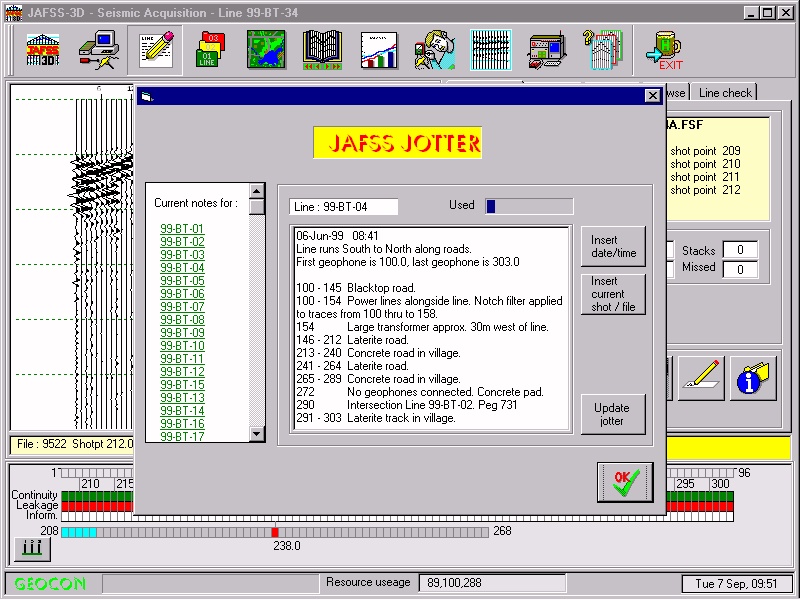
Task: Click Insert date/time button
Action: tap(613, 246)
